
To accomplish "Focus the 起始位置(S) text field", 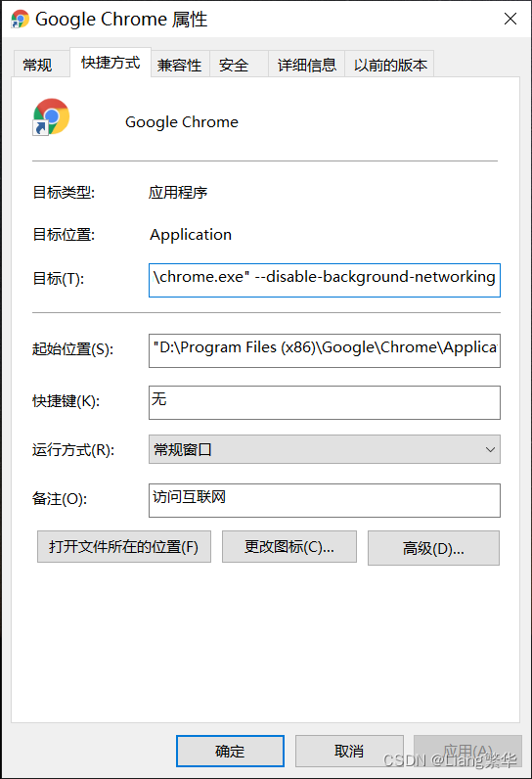I will [x=325, y=350].
